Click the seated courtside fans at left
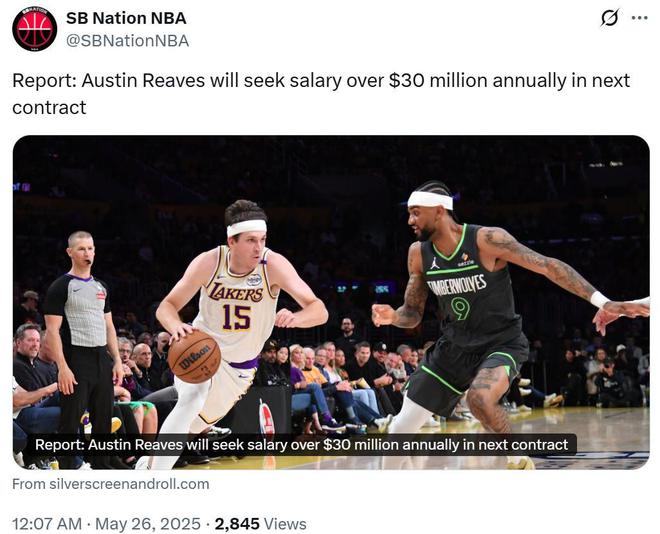Viewport: 660px width, 534px height. pos(30,380)
